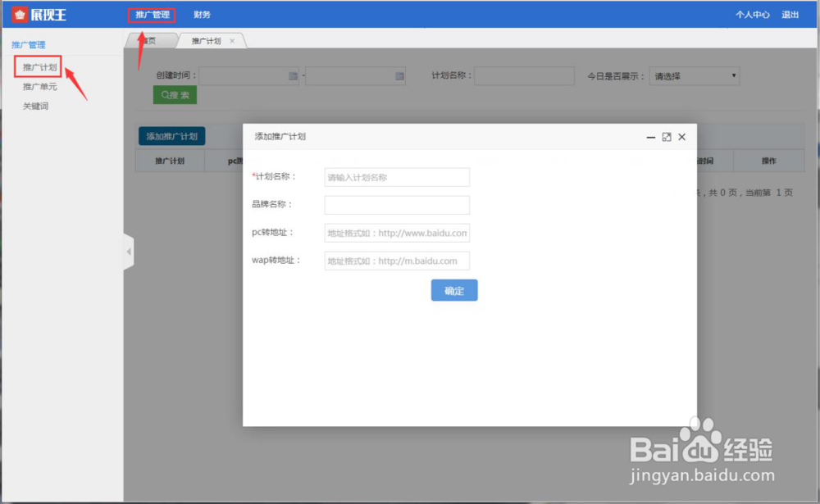Focus the pc转地址 input field
This screenshot has height=504, width=820.
pyautogui.click(x=397, y=234)
